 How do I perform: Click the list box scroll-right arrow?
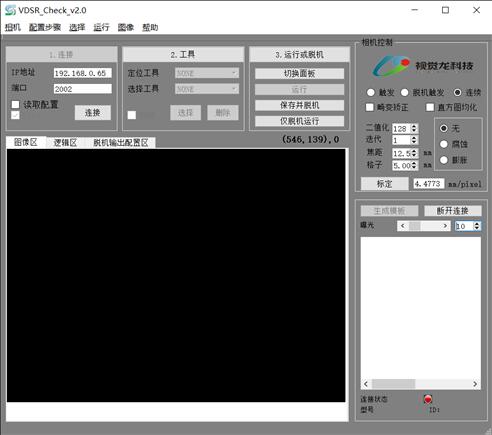click(475, 384)
